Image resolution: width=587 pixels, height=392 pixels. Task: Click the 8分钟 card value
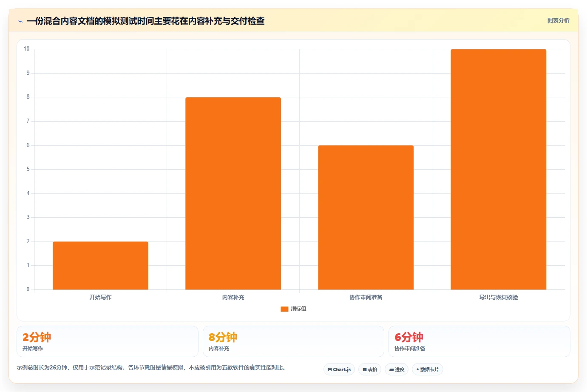pos(223,337)
